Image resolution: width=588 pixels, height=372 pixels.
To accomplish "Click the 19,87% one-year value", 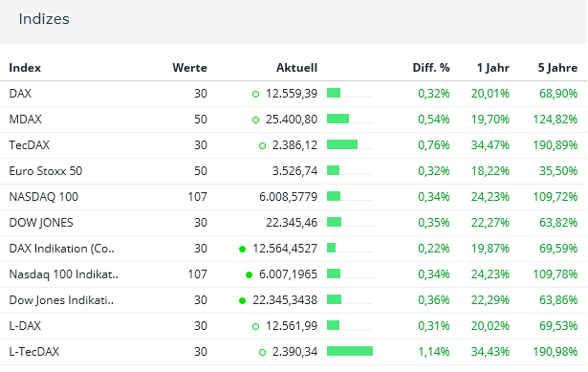I will [x=490, y=249].
